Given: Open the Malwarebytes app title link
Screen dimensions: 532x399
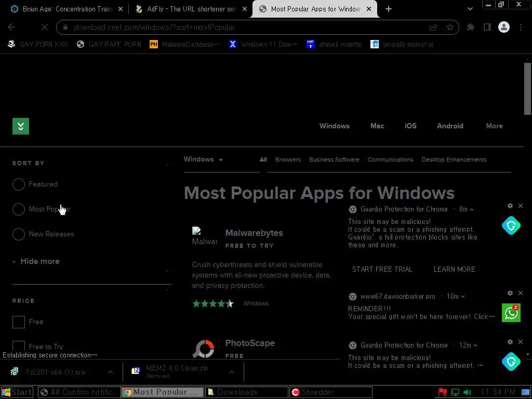Looking at the screenshot, I should click(254, 233).
